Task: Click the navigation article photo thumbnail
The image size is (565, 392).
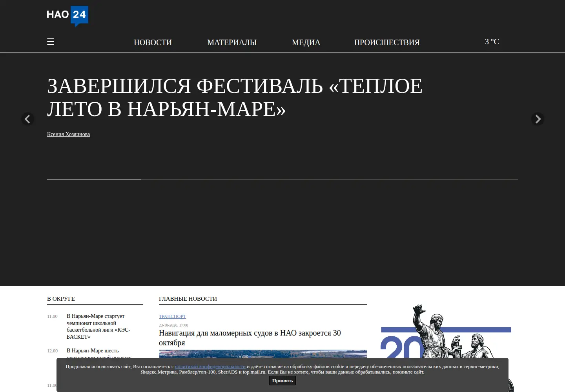Action: [x=263, y=354]
